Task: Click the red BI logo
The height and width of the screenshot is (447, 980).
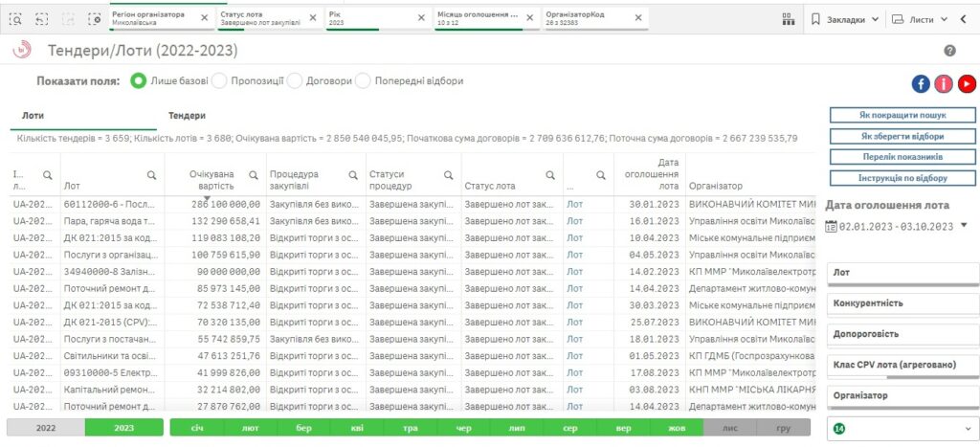Action: click(x=22, y=51)
